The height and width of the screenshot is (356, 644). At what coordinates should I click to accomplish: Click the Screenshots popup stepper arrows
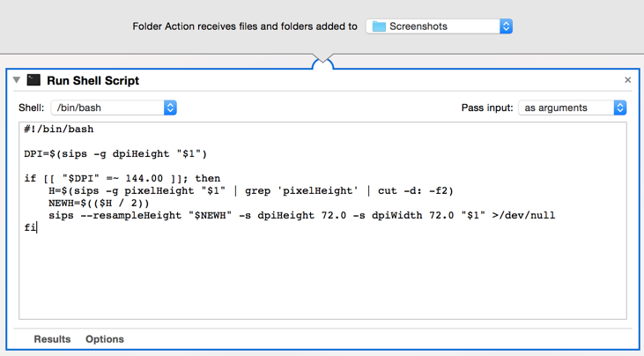[506, 26]
